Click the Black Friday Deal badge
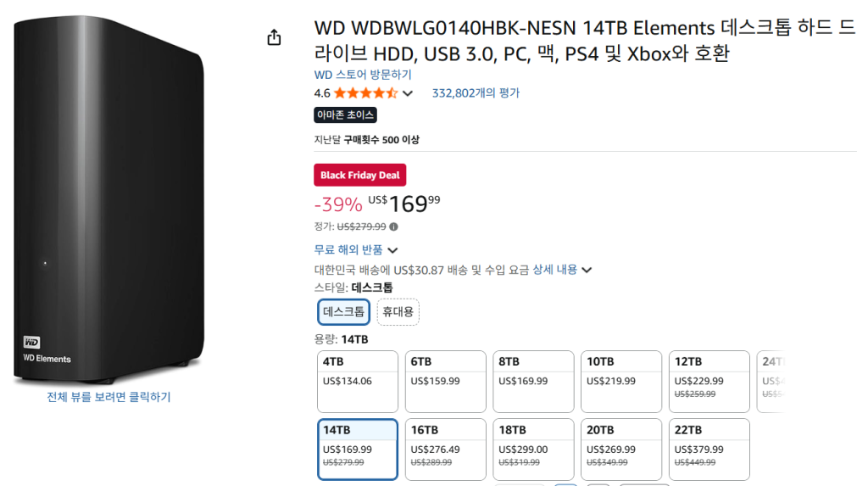 click(x=360, y=176)
